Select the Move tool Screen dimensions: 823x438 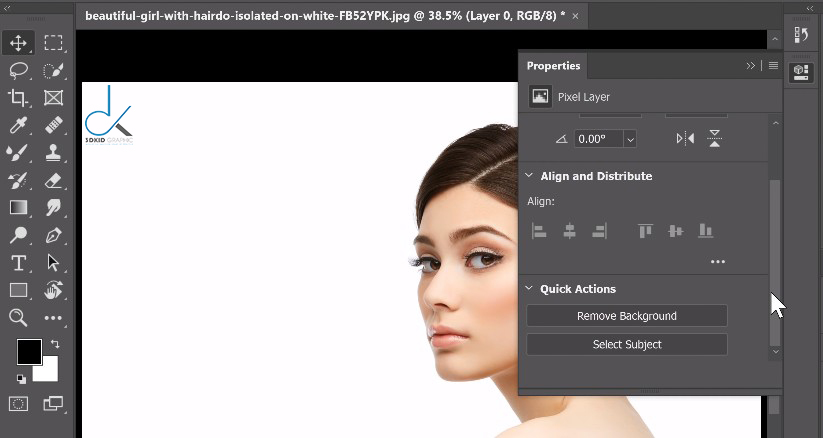[18, 43]
